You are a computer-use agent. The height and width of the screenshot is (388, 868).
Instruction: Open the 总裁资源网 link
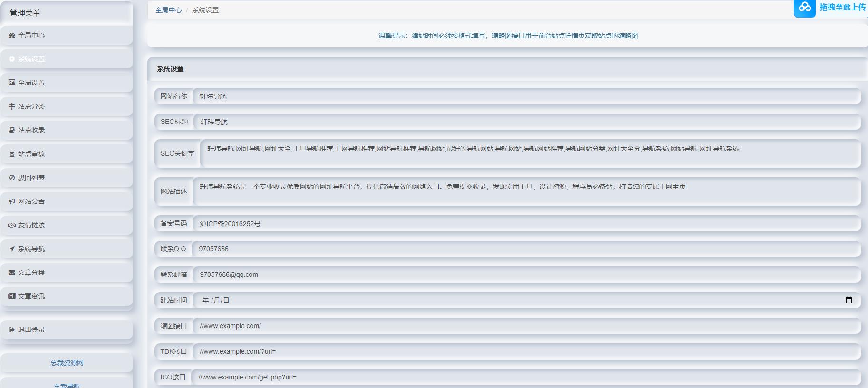pyautogui.click(x=67, y=363)
